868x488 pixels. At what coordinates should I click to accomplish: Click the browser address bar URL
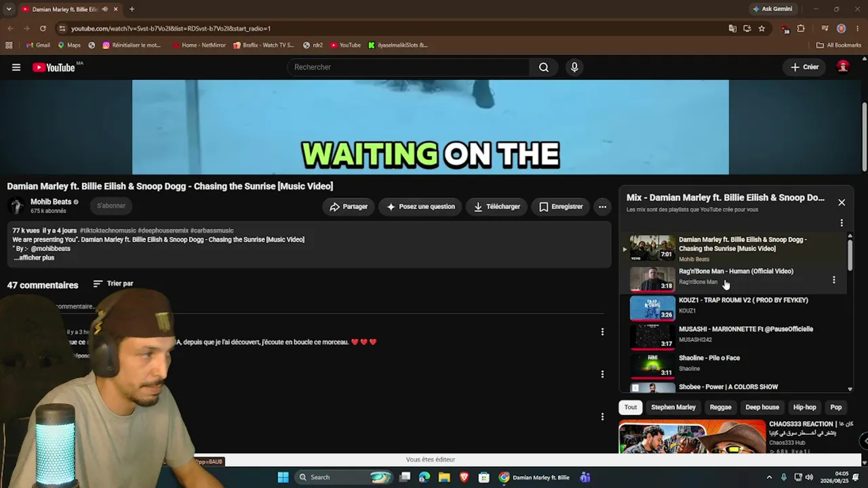[171, 28]
